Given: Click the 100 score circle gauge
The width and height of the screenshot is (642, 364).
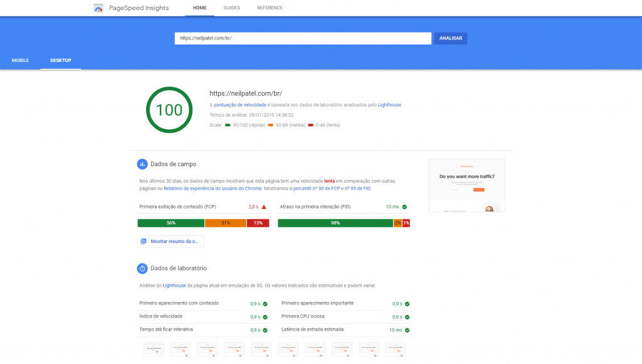Looking at the screenshot, I should [x=169, y=110].
